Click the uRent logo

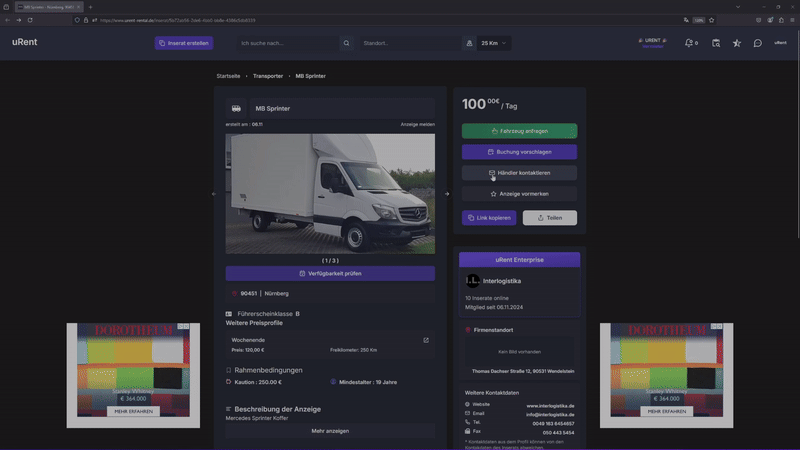24,42
